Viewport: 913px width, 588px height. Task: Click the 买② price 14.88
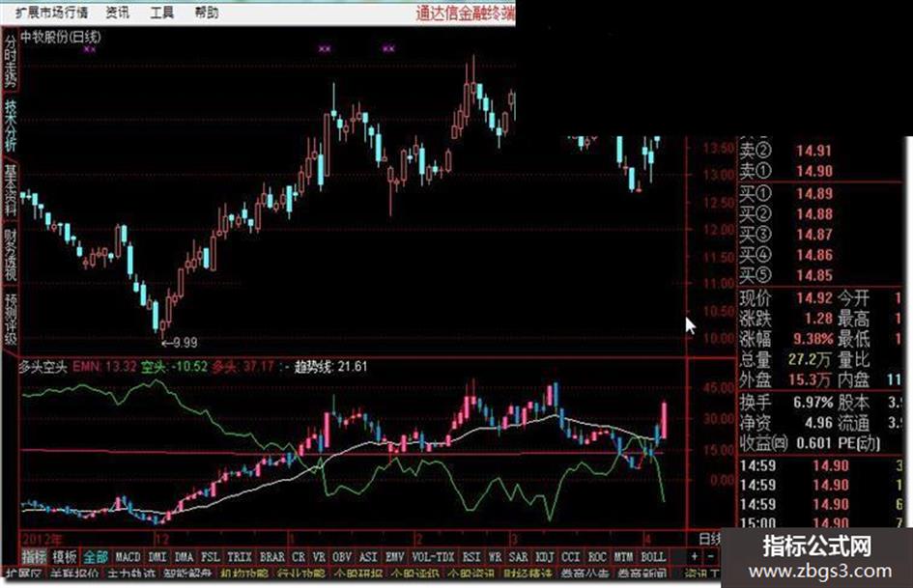(x=814, y=214)
